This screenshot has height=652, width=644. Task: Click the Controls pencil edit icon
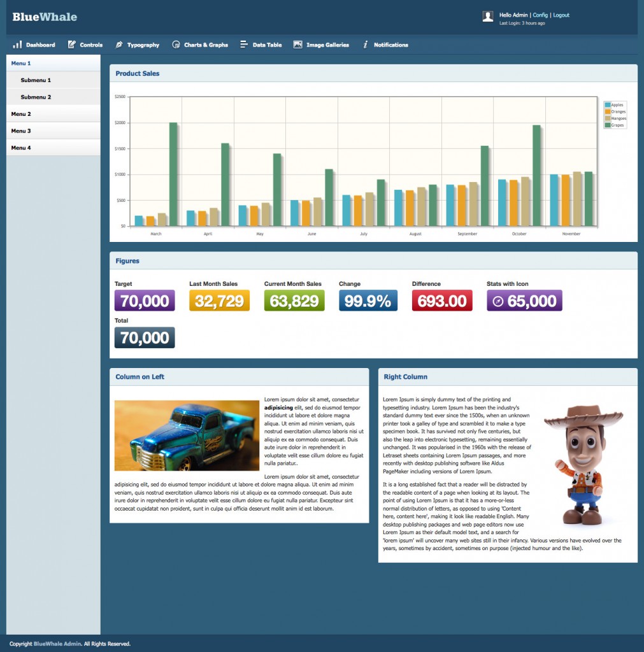tap(71, 45)
